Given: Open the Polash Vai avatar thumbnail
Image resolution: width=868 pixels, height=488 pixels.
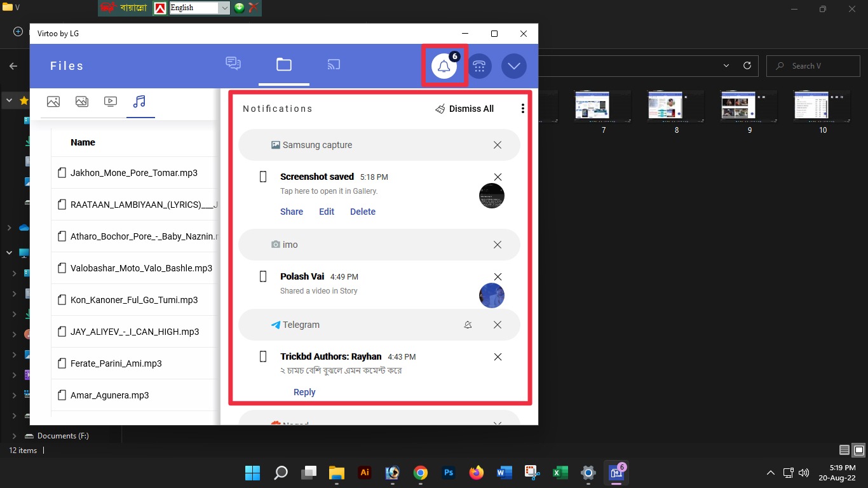Looking at the screenshot, I should click(x=492, y=295).
